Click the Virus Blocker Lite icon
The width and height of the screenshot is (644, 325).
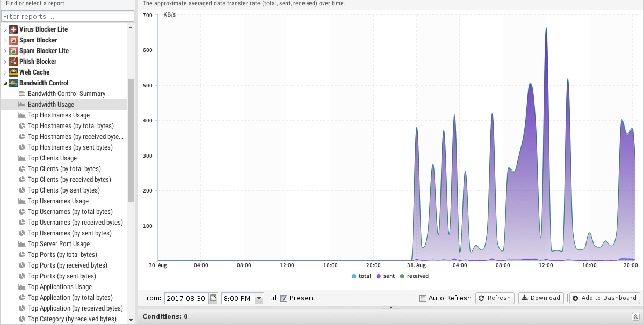click(13, 29)
